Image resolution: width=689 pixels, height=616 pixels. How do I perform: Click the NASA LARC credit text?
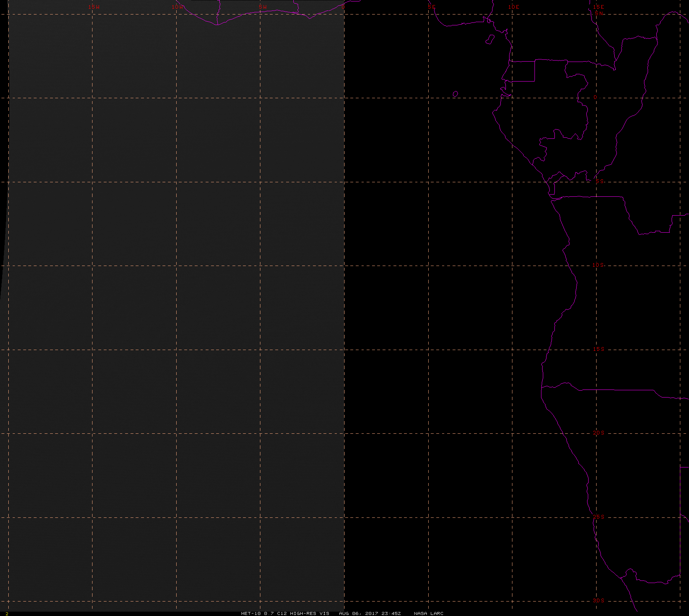(429, 613)
